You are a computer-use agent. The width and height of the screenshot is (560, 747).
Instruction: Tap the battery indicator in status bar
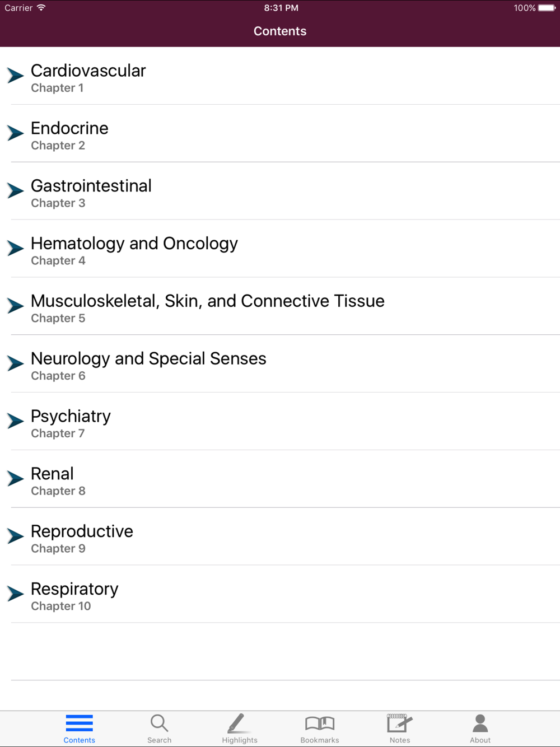[x=547, y=8]
